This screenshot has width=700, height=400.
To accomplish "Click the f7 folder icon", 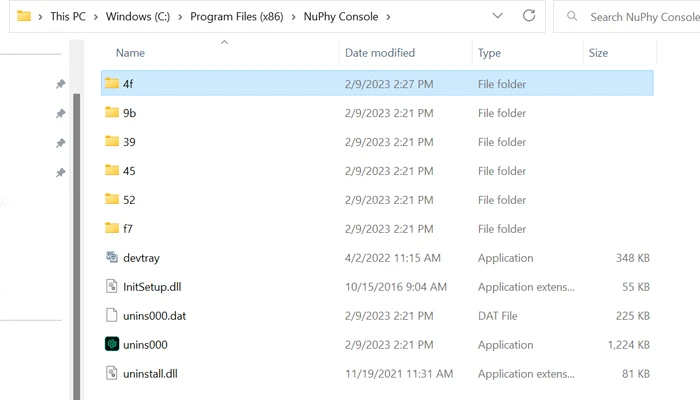I will [112, 229].
